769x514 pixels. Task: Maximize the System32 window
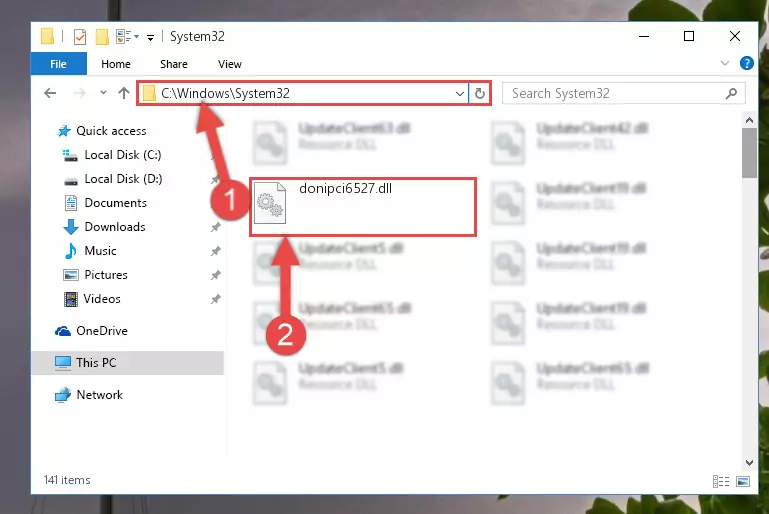point(689,36)
